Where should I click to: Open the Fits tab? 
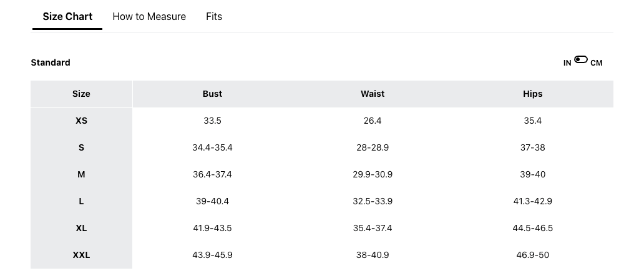(x=214, y=17)
